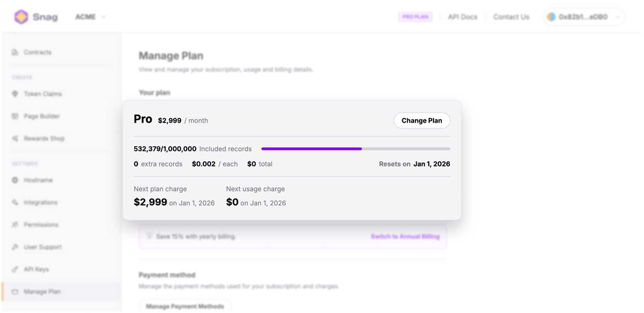The height and width of the screenshot is (313, 644).
Task: Select Contact Us in the top bar
Action: tap(511, 17)
